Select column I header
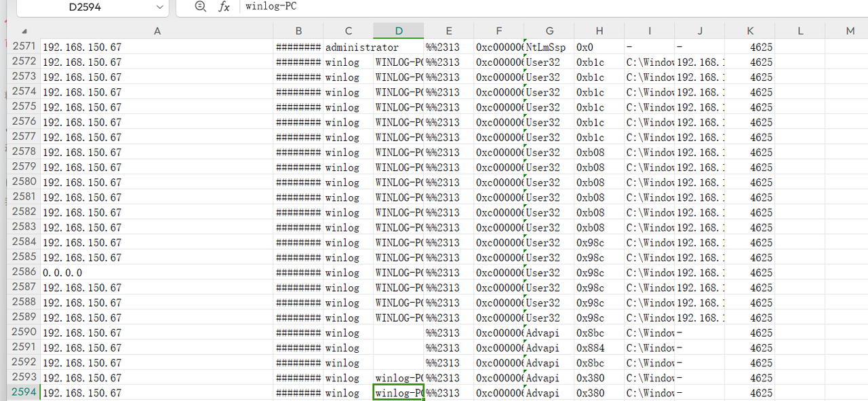 (x=650, y=31)
